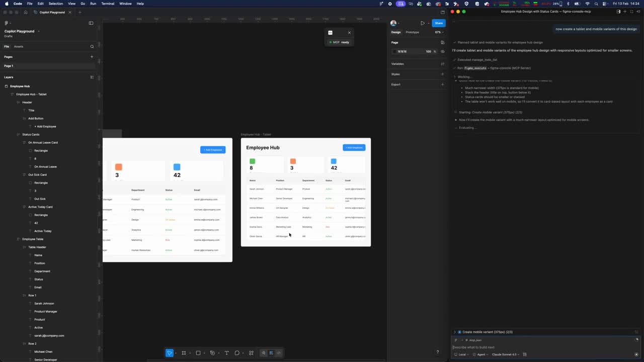Open the Dev Mode code view
This screenshot has height=362, width=644.
point(279,353)
